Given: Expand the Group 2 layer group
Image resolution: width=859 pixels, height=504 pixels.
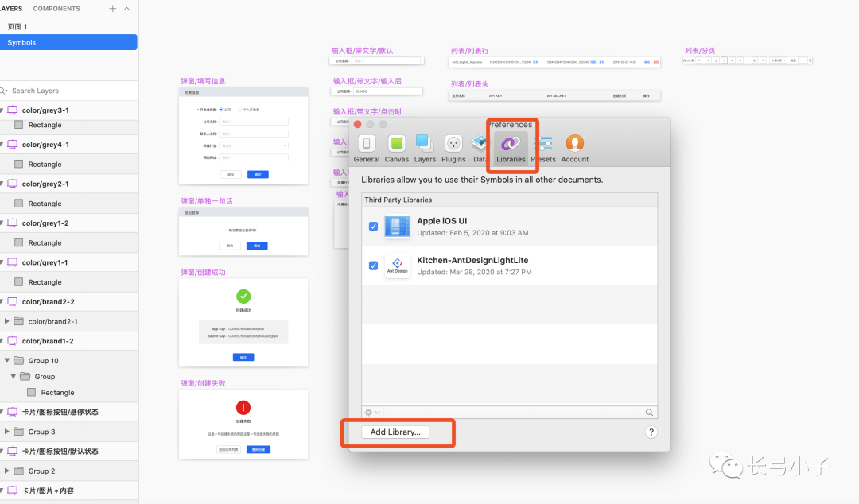Looking at the screenshot, I should tap(6, 471).
